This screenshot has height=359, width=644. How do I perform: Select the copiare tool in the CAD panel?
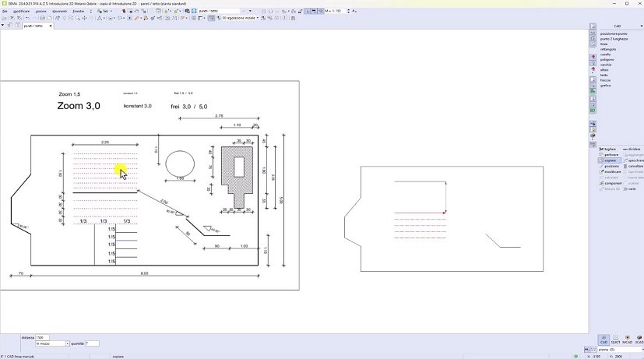coord(610,160)
